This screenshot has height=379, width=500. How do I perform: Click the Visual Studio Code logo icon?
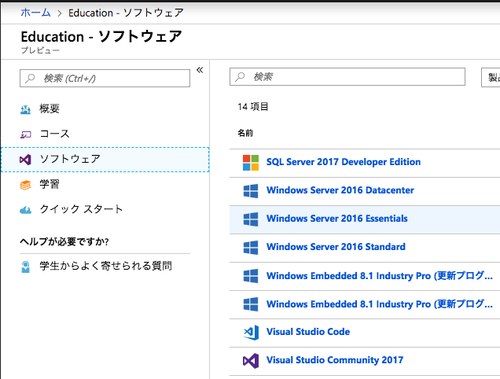251,332
